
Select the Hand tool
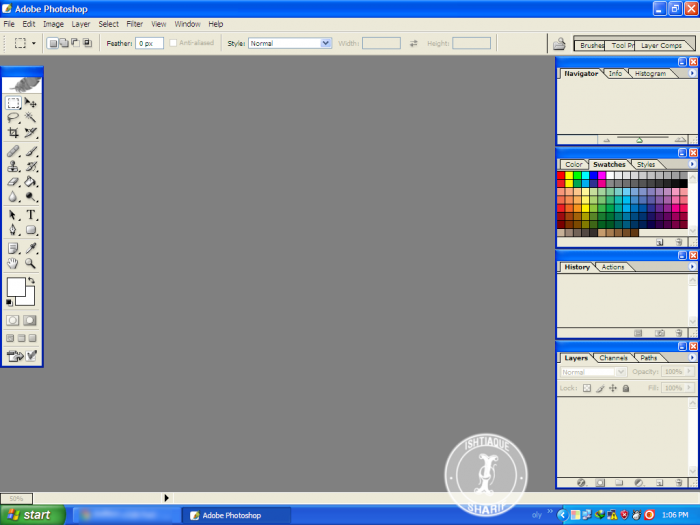pos(13,263)
